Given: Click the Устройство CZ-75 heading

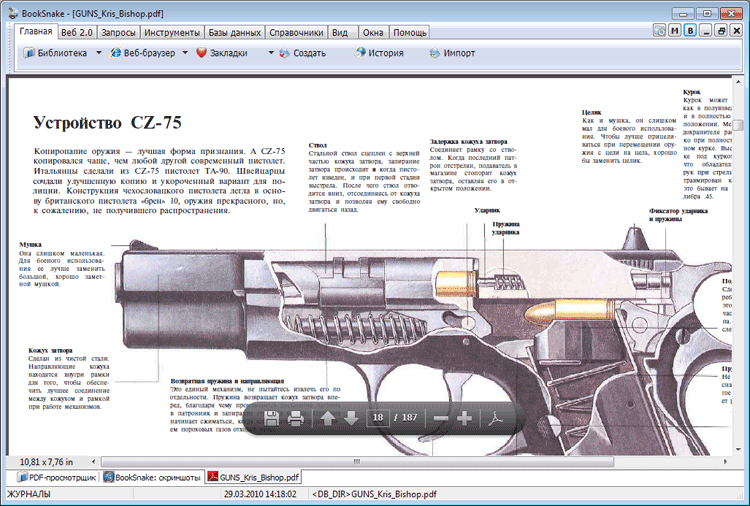Looking at the screenshot, I should point(107,123).
